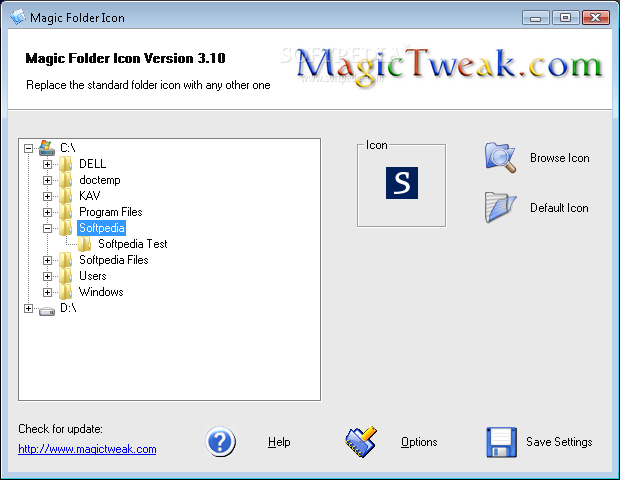Image resolution: width=620 pixels, height=480 pixels.
Task: Expand the doctemp folder node
Action: (47, 180)
